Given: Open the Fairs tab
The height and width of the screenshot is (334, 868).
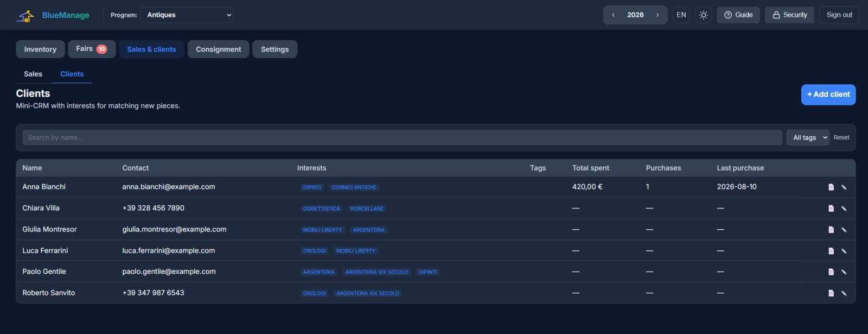Looking at the screenshot, I should coord(92,49).
